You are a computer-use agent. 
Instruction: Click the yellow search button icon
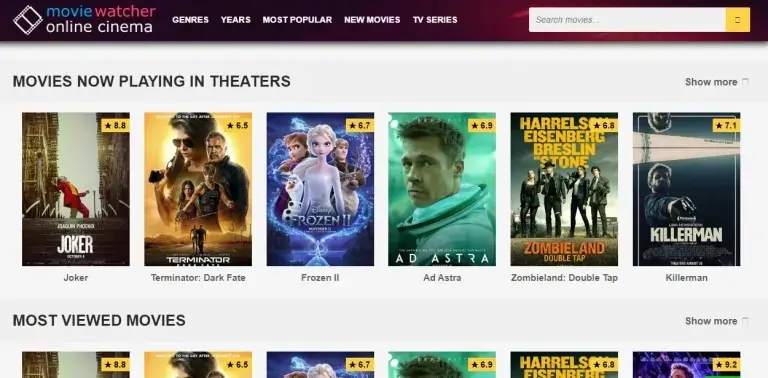[x=738, y=20]
